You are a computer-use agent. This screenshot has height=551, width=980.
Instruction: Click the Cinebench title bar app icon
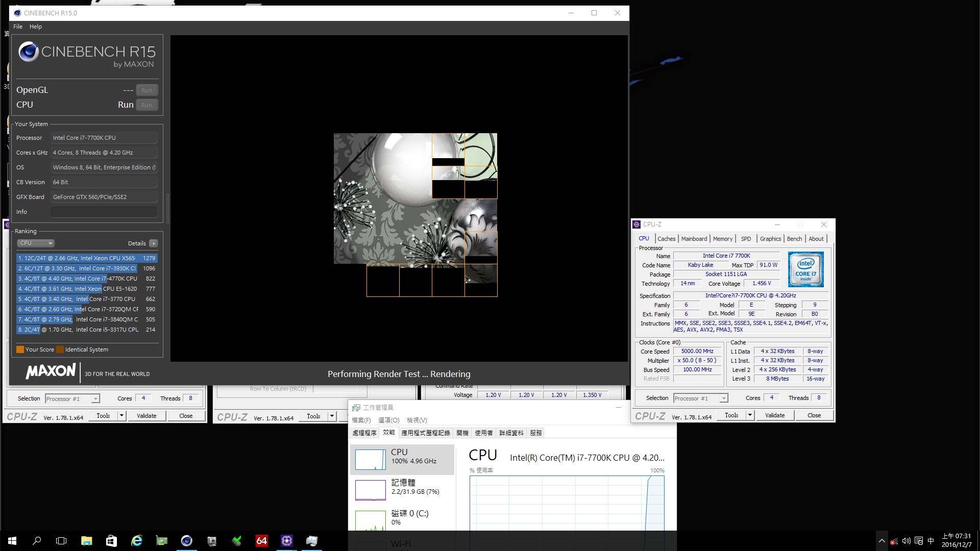click(17, 13)
